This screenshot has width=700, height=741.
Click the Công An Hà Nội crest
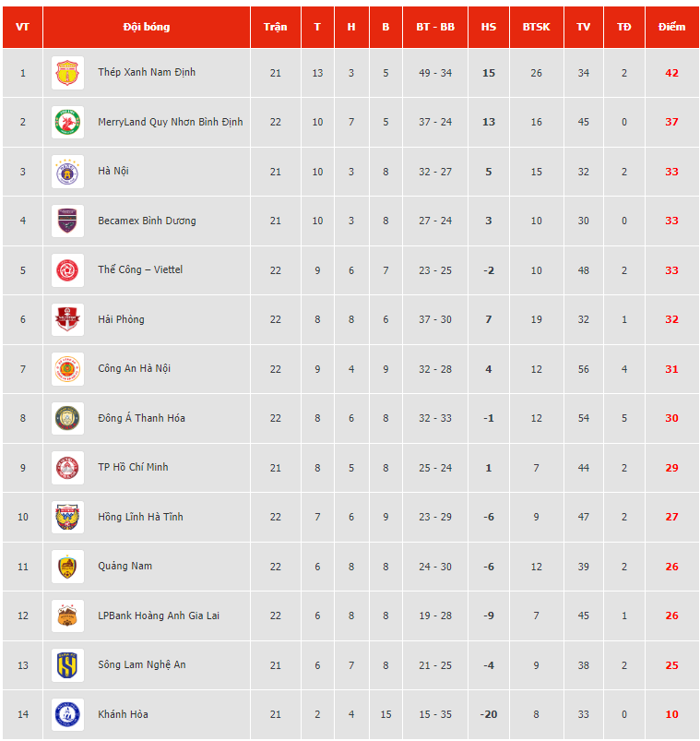[67, 369]
